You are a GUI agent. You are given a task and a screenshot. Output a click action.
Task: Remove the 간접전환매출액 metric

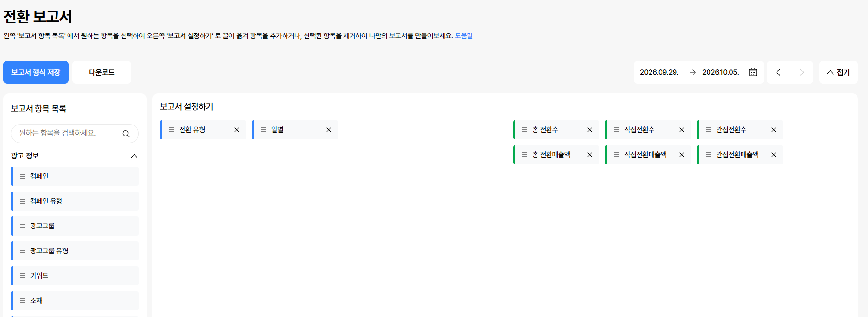pyautogui.click(x=774, y=155)
